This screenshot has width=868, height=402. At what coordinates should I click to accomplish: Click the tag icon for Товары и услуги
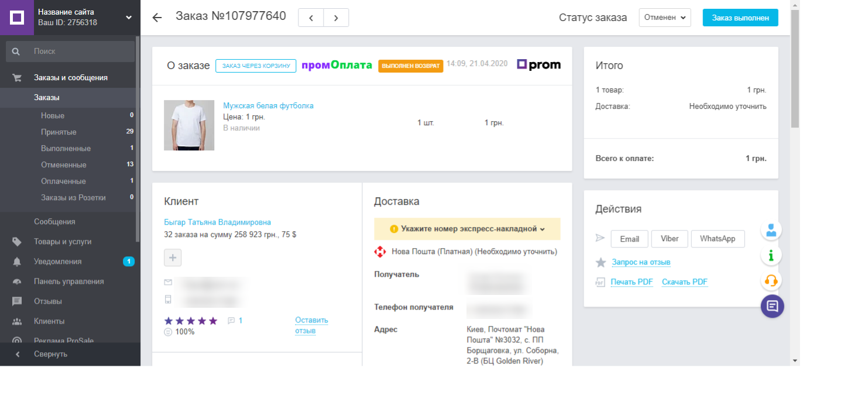click(17, 242)
